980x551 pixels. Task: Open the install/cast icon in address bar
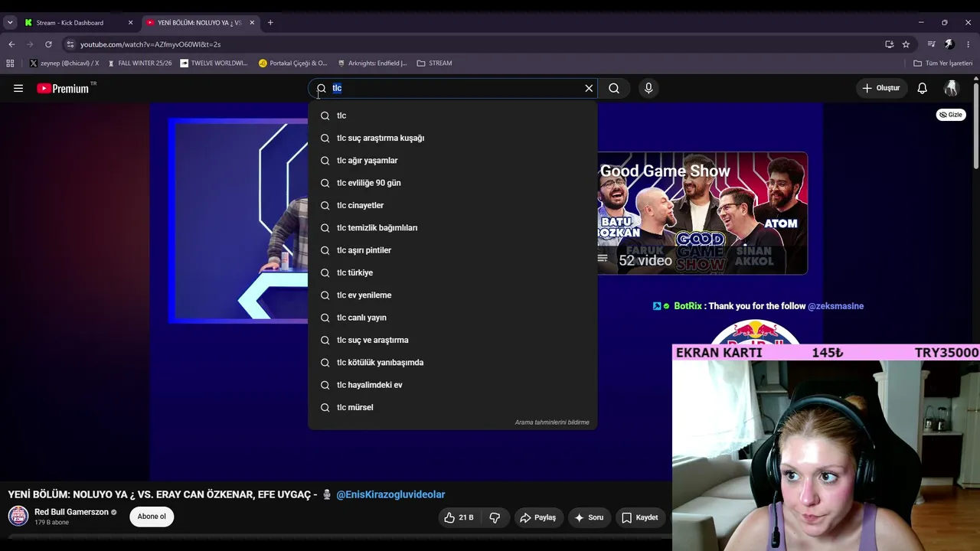coord(889,44)
